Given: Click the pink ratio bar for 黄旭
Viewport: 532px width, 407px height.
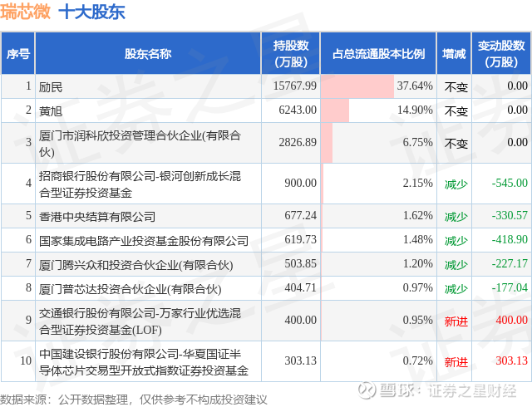Looking at the screenshot, I should (335, 110).
